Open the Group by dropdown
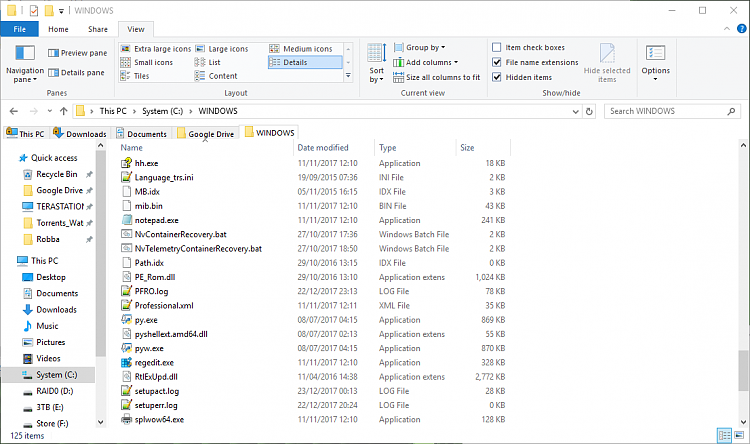 pos(419,47)
